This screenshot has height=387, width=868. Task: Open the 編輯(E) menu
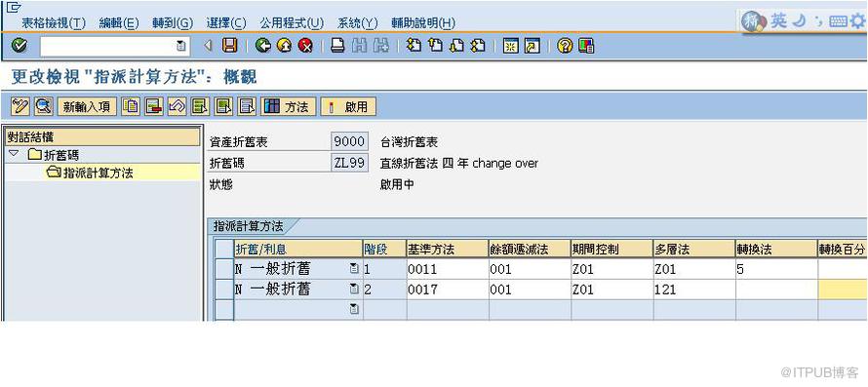(x=119, y=23)
